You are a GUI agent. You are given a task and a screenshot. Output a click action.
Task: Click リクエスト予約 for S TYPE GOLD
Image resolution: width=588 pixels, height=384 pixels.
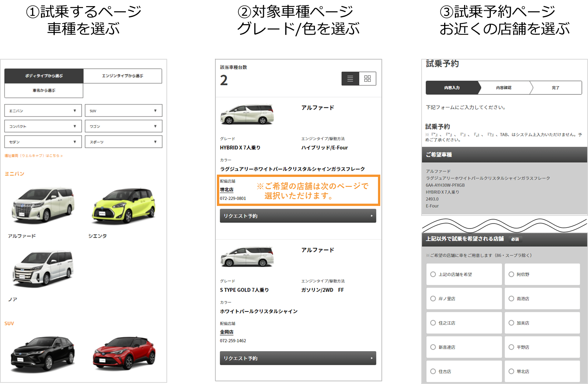[x=298, y=358]
